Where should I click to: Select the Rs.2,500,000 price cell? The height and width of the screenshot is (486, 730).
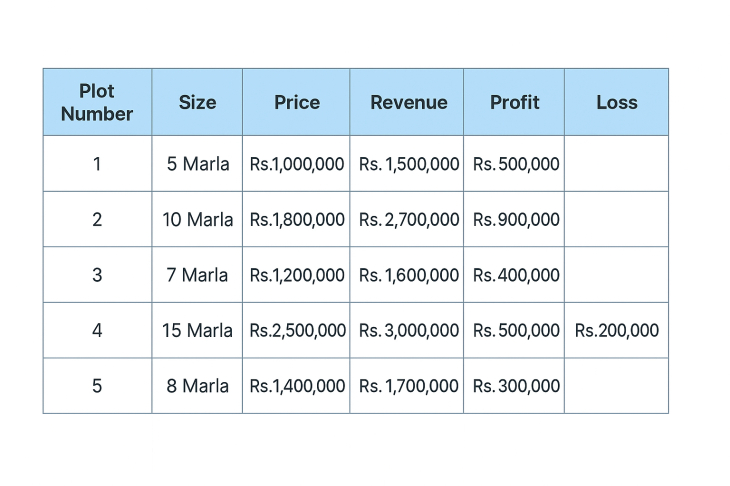pyautogui.click(x=298, y=331)
